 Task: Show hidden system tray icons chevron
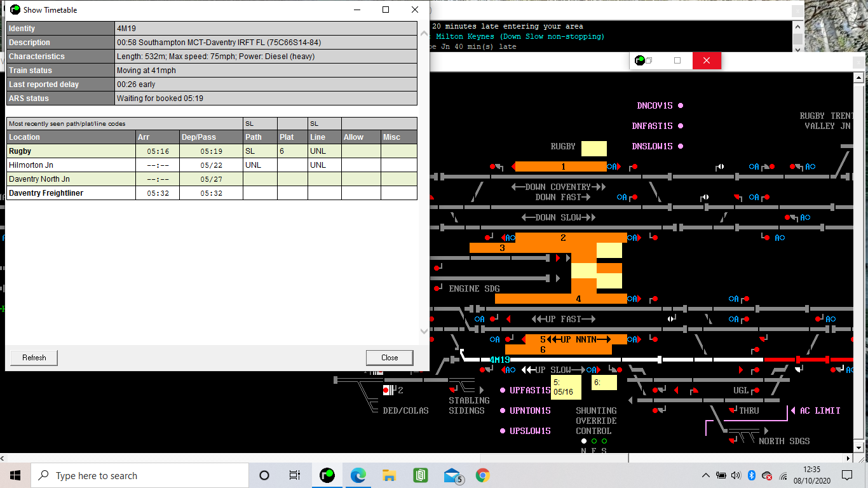pyautogui.click(x=705, y=475)
